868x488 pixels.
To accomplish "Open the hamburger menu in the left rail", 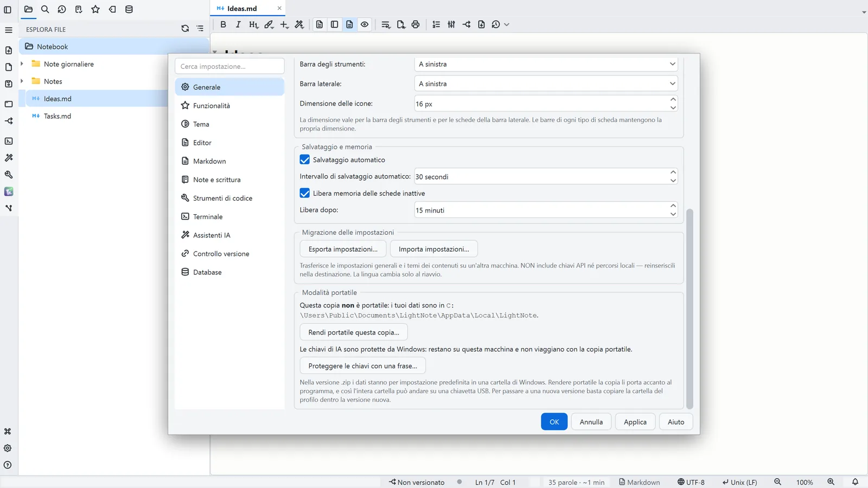I will click(8, 30).
